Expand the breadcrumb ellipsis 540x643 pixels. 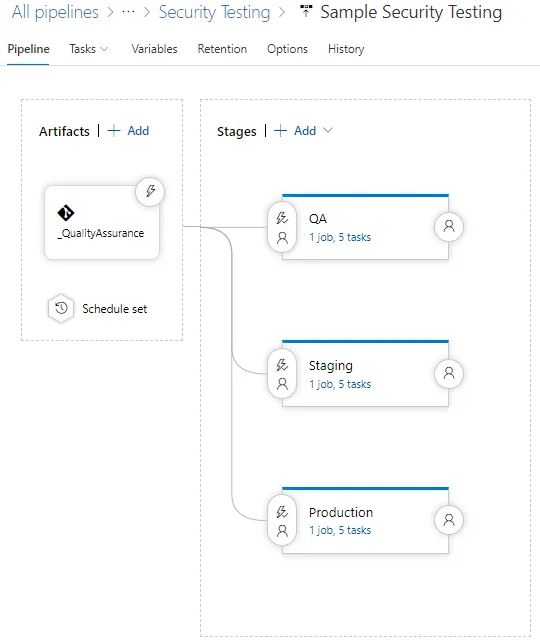coord(128,12)
